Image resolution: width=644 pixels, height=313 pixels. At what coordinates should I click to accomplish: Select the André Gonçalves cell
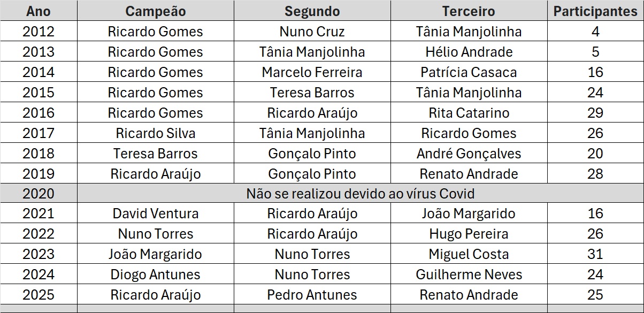tap(469, 154)
